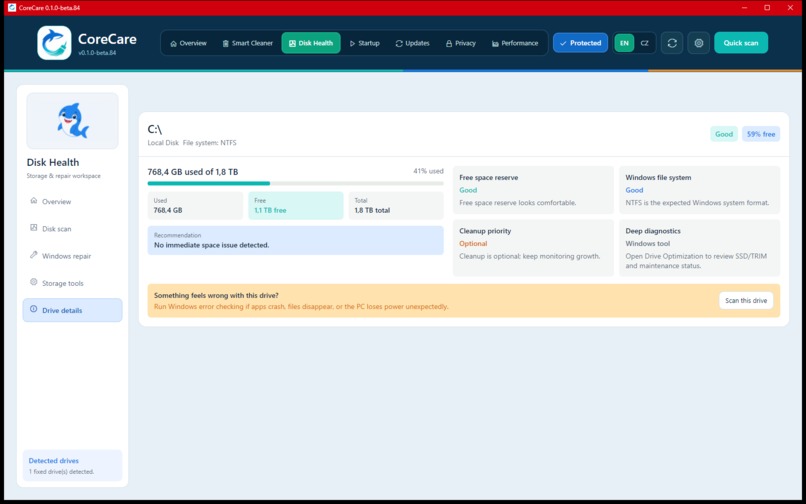The height and width of the screenshot is (504, 806).
Task: Click the Recommendation message box
Action: [x=296, y=240]
